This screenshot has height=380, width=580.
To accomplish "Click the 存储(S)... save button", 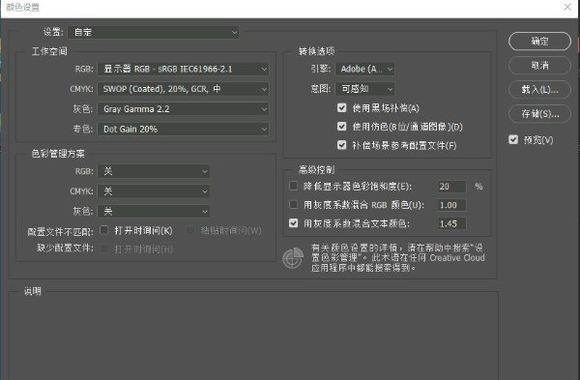I will click(540, 114).
